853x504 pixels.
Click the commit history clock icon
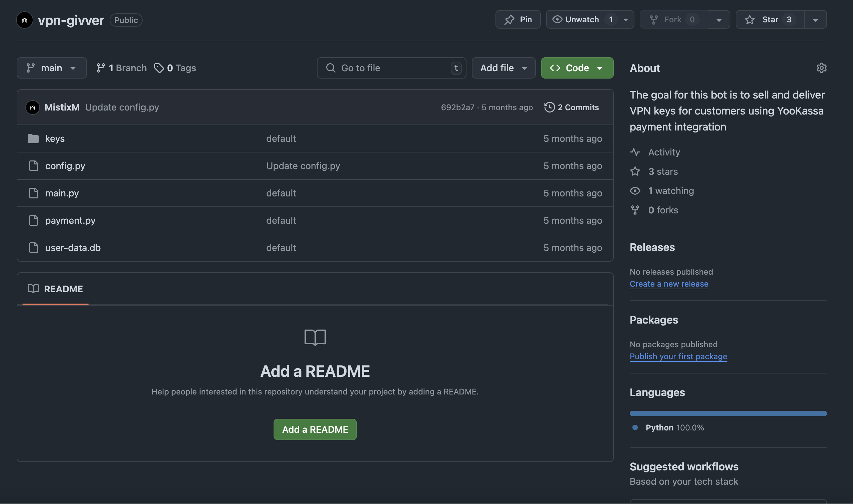tap(549, 107)
